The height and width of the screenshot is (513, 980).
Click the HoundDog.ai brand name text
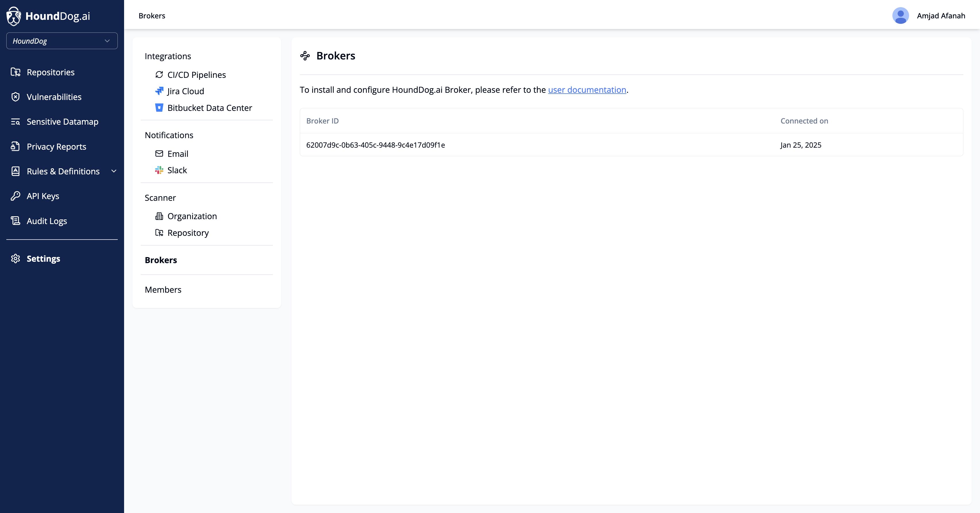tap(58, 16)
